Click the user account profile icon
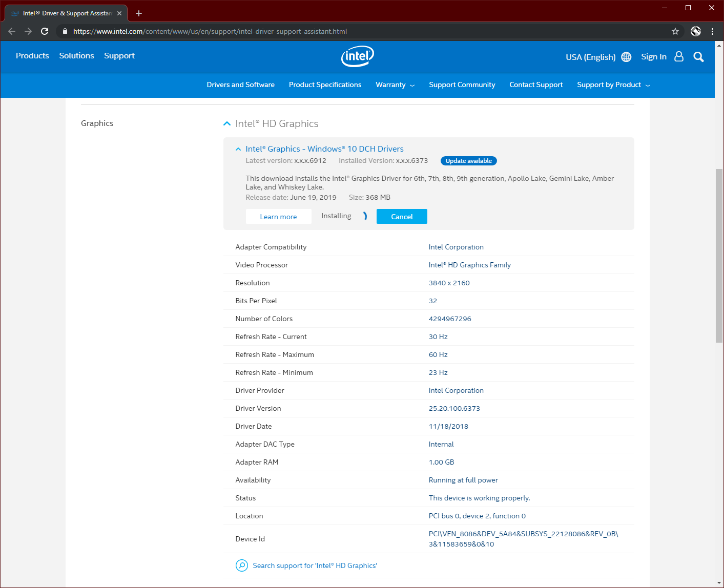 coord(679,57)
